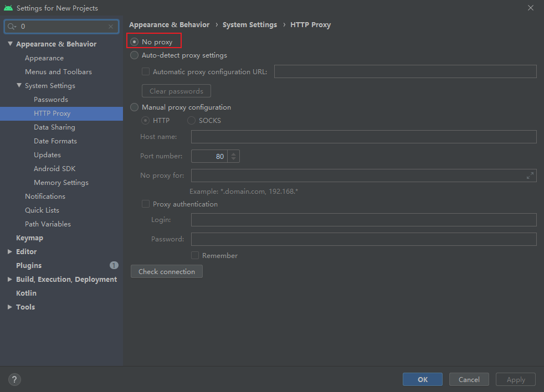Click the Login input field
This screenshot has height=392, width=544.
click(363, 220)
